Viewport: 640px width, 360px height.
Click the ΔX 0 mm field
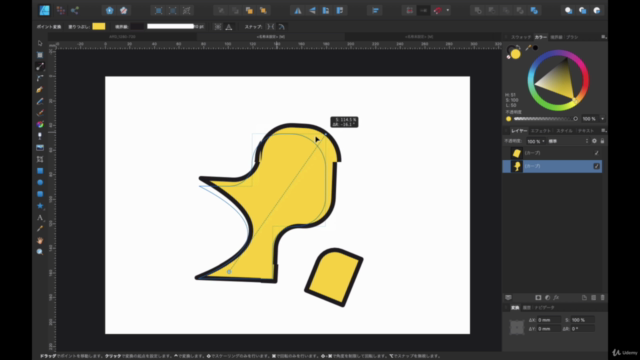[548, 320]
